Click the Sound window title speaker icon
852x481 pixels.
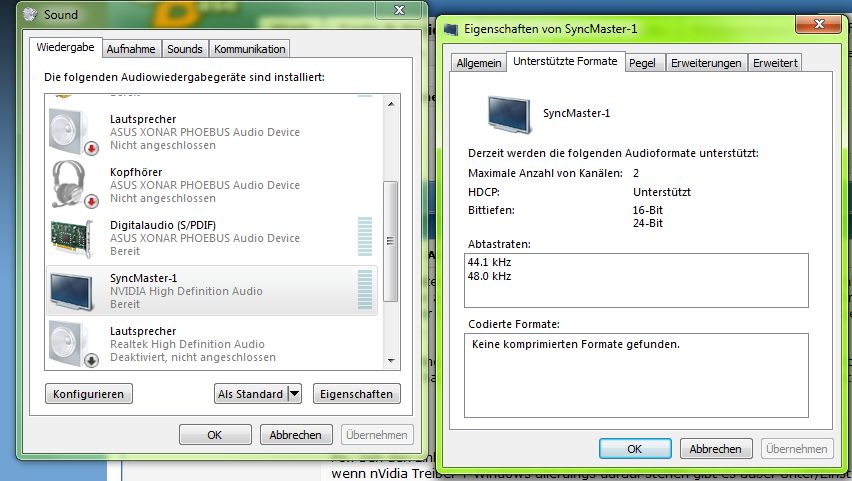[x=31, y=14]
